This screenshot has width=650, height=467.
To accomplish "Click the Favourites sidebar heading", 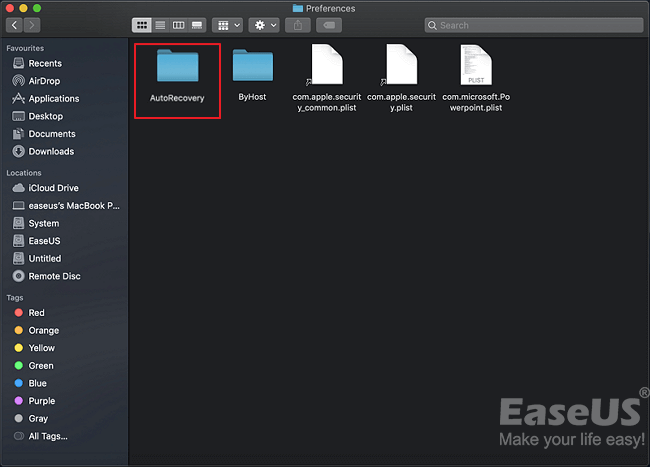I will (x=25, y=48).
